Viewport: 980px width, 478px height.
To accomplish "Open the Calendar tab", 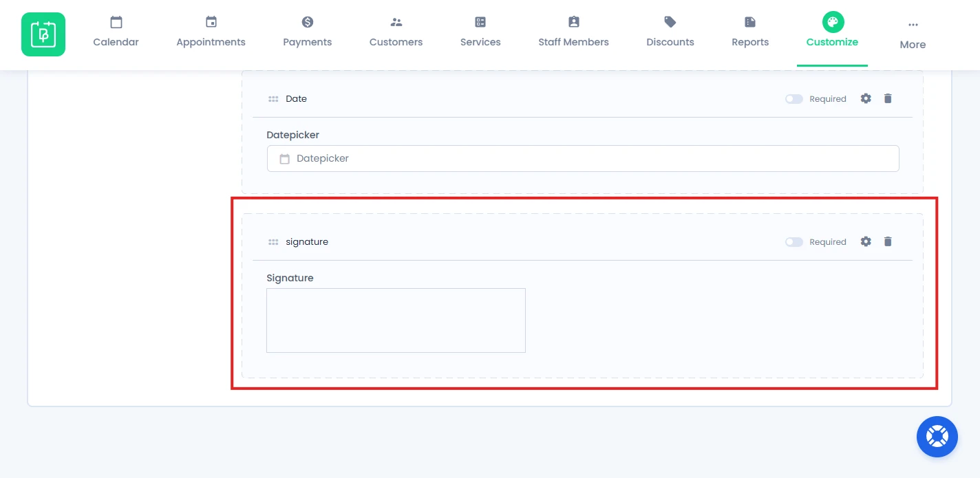I will click(116, 32).
